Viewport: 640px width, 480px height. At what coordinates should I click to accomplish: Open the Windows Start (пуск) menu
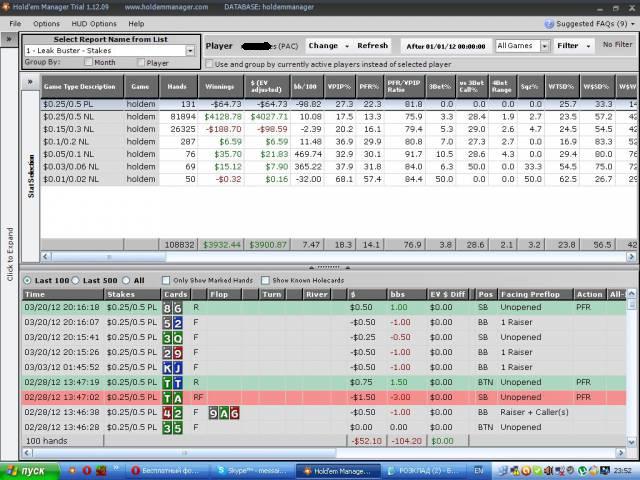pos(29,471)
